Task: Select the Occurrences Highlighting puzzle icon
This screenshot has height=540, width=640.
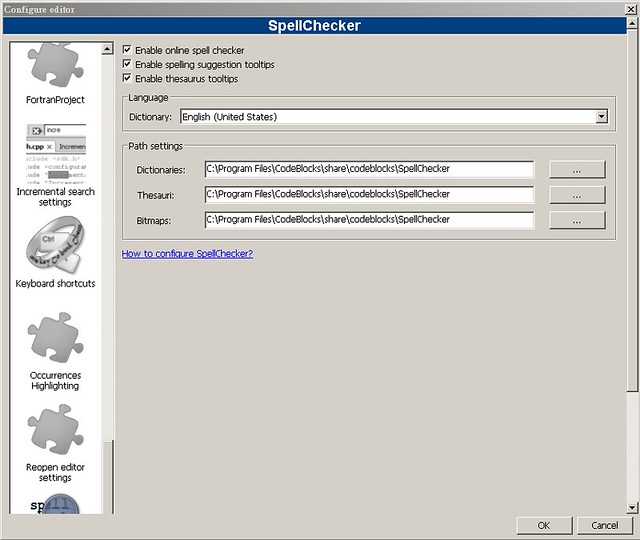Action: (56, 338)
